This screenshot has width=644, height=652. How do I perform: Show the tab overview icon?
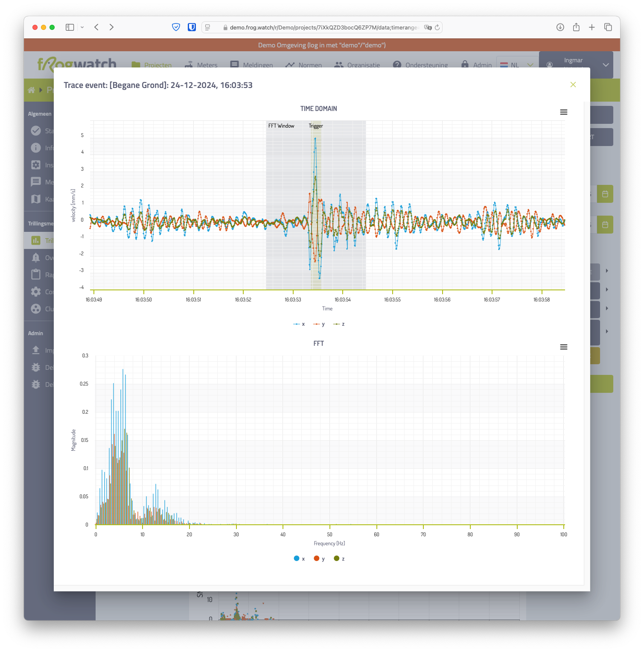tap(608, 27)
